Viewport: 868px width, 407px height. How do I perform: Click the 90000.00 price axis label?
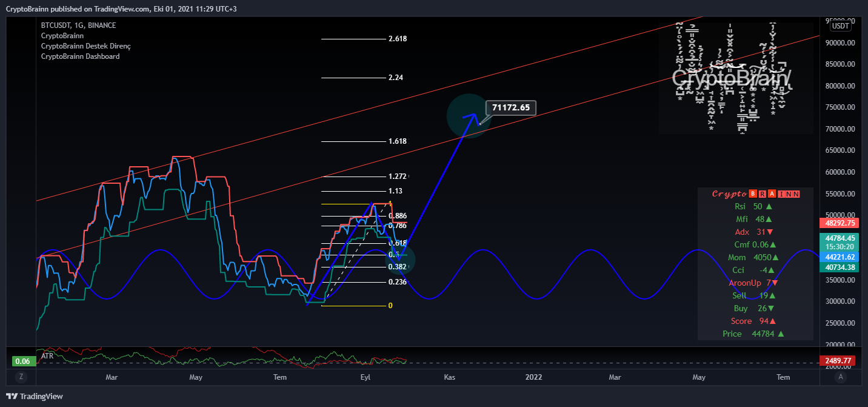click(x=840, y=43)
